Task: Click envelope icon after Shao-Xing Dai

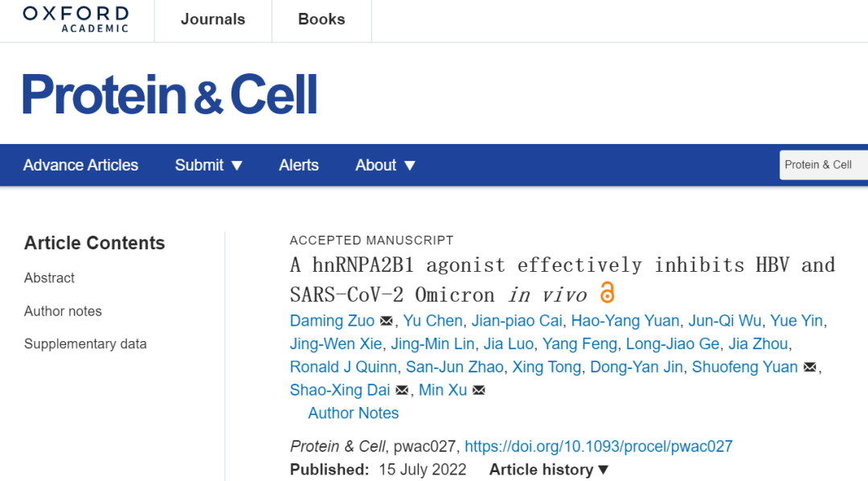Action: coord(403,391)
